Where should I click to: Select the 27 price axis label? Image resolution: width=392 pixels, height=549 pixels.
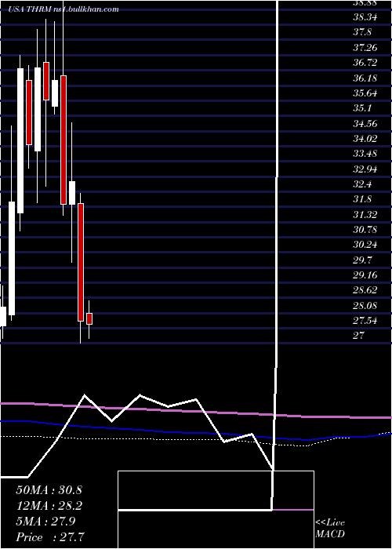click(359, 336)
